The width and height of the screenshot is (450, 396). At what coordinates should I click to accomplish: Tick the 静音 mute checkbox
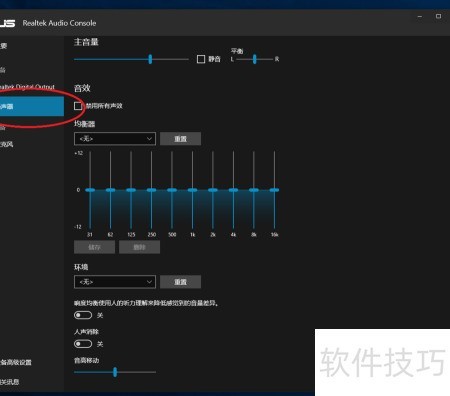click(x=201, y=59)
